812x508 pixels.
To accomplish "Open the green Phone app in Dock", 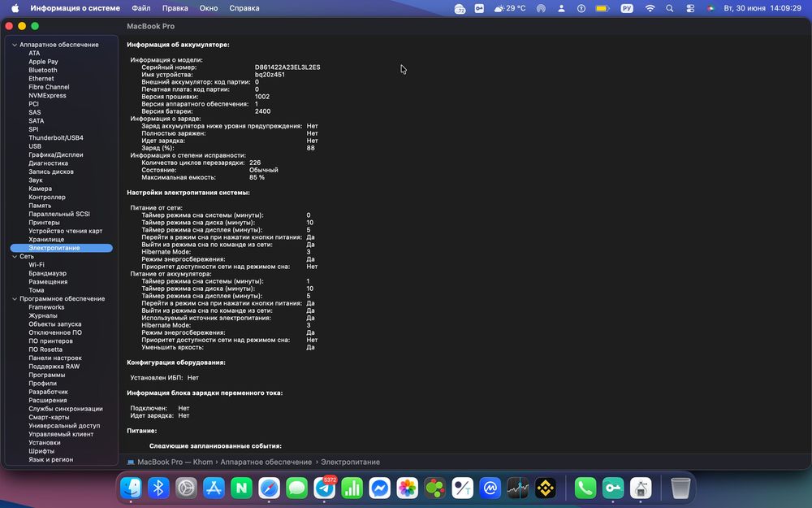I will click(585, 488).
